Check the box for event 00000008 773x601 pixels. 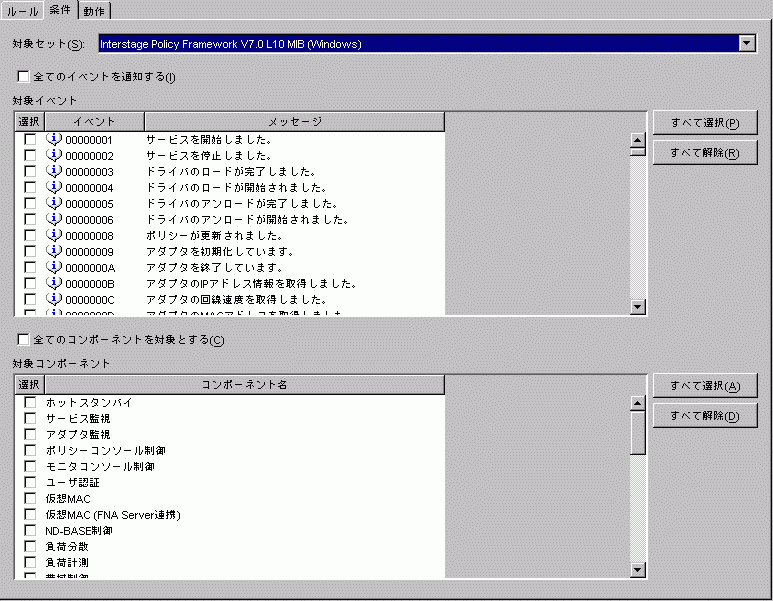(x=30, y=235)
